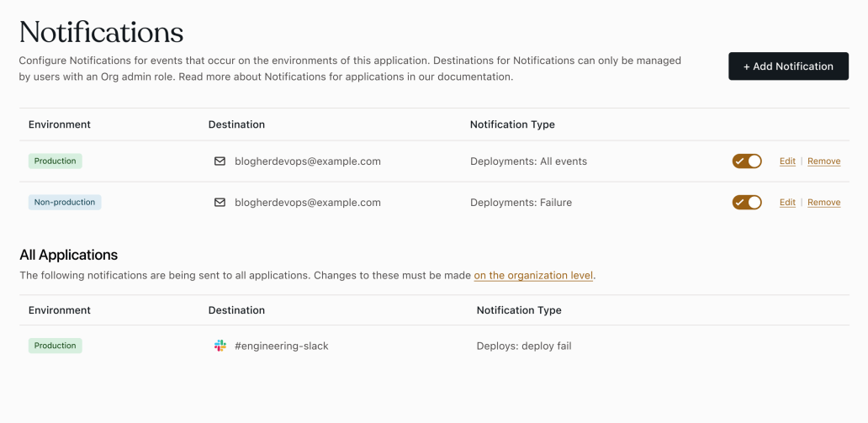Click the Environment column header in top table
Image resolution: width=868 pixels, height=423 pixels.
point(60,124)
